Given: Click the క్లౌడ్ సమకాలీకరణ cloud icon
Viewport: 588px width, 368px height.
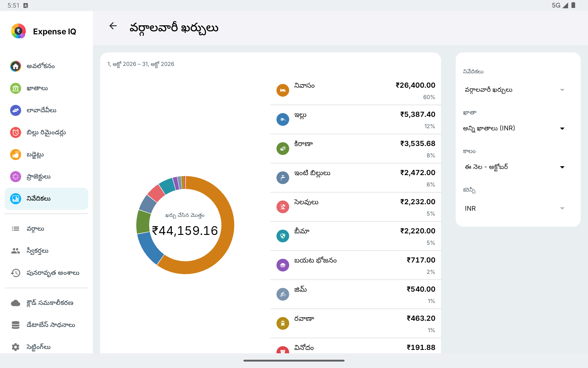Looking at the screenshot, I should point(16,303).
